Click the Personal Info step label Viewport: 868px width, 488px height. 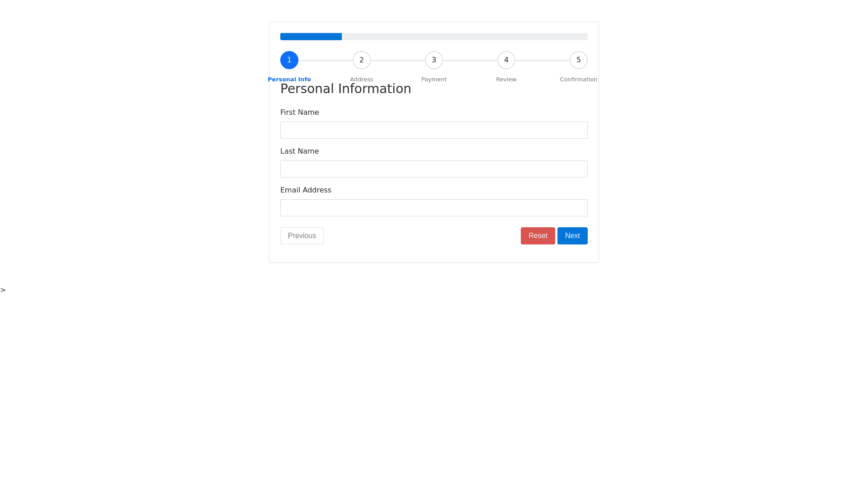pos(289,79)
